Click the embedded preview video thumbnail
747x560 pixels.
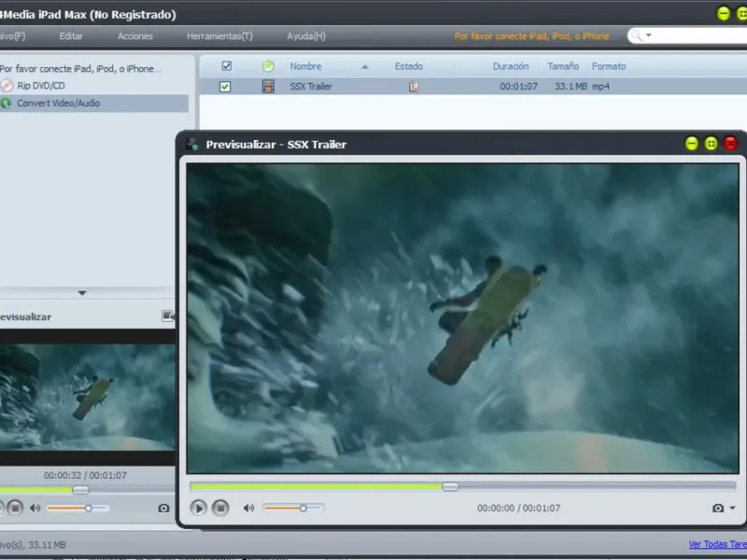88,398
